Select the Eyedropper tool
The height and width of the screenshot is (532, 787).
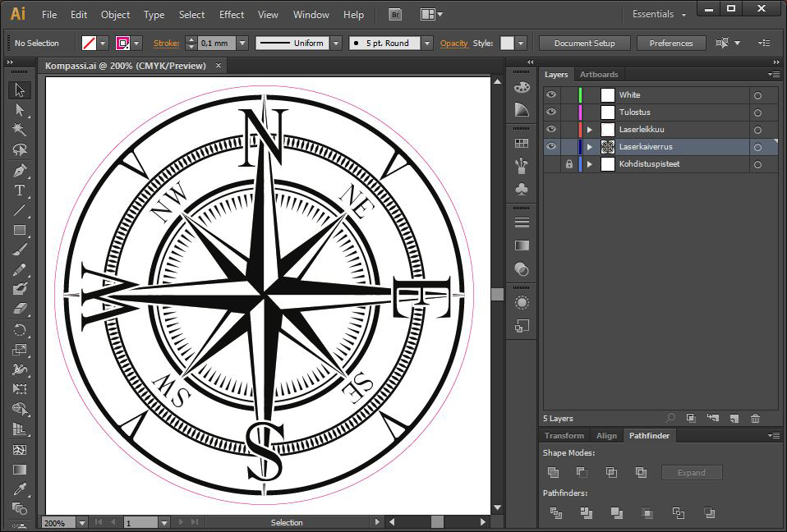(20, 489)
